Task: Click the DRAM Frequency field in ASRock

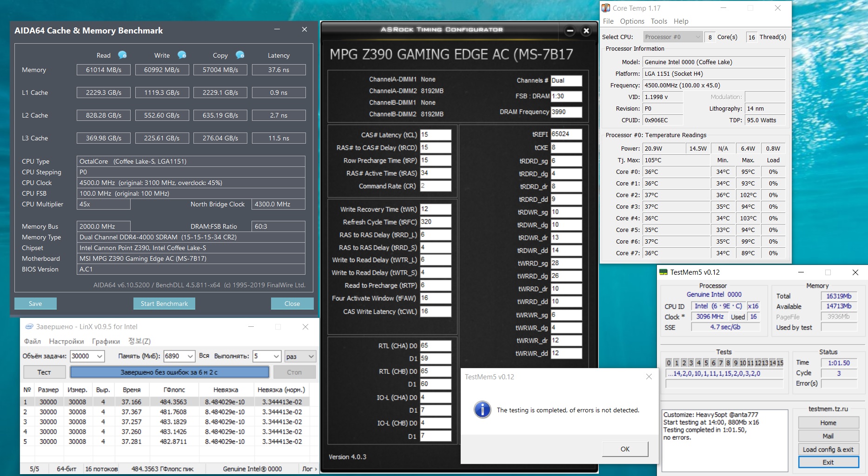Action: [x=566, y=112]
